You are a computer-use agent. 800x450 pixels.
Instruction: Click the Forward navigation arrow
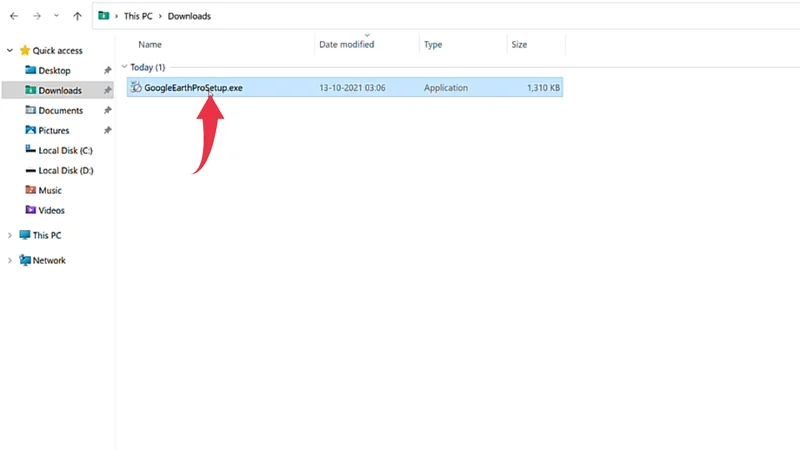34,17
